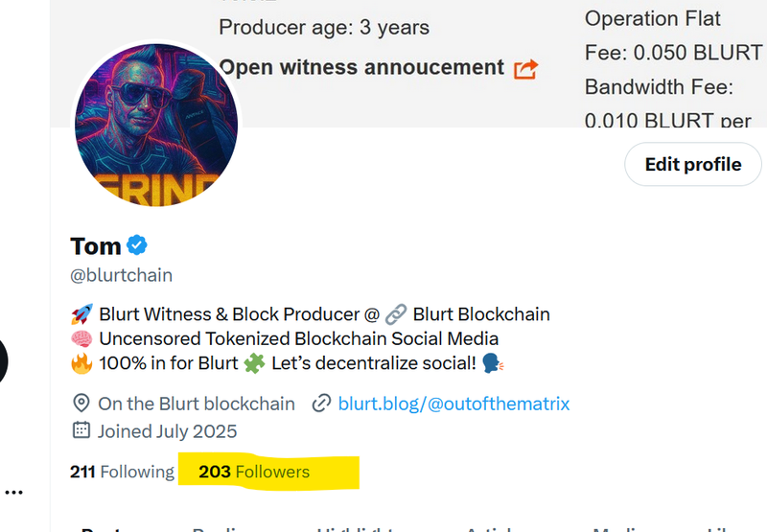The image size is (767, 532).
Task: Click the blue verified badge next to Tom
Action: [137, 245]
